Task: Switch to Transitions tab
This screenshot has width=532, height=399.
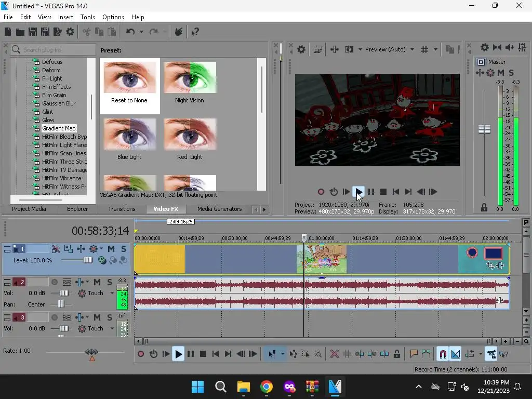Action: [122, 209]
